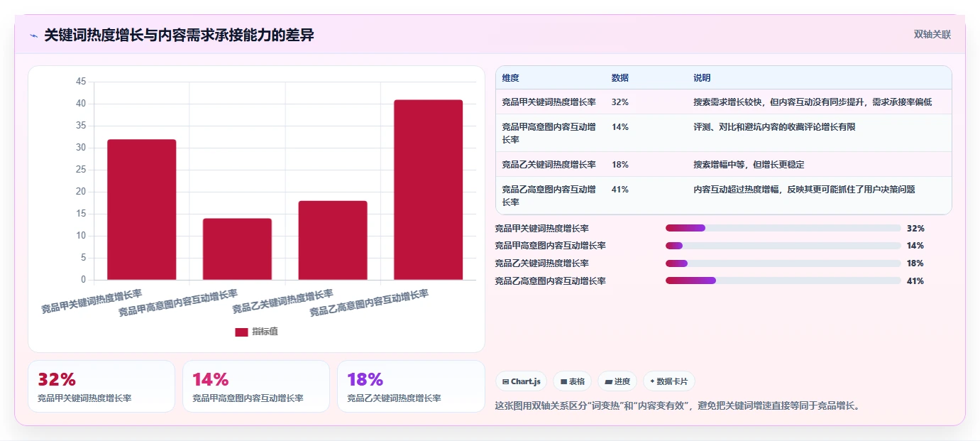Screen dimensions: 980x441
Task: Select the 表格 chip
Action: pyautogui.click(x=572, y=381)
